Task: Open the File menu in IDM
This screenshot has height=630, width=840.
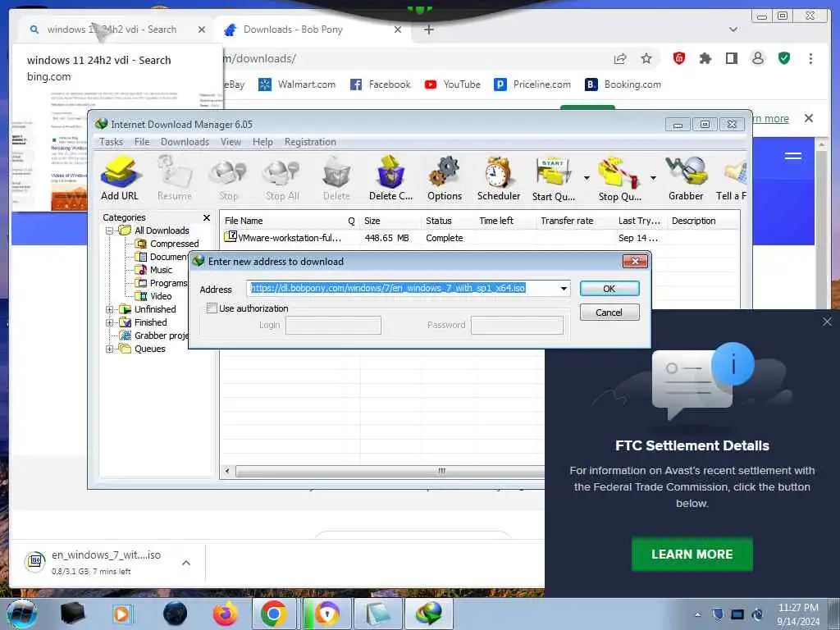Action: pos(142,142)
